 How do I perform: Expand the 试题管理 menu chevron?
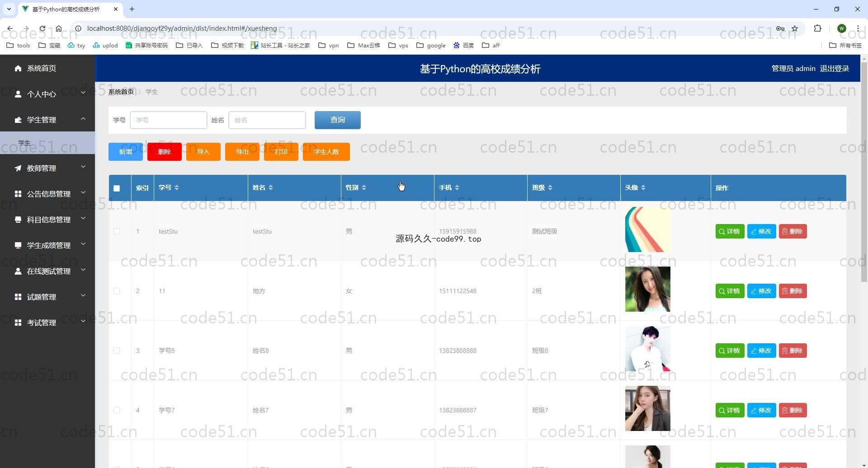click(x=83, y=295)
